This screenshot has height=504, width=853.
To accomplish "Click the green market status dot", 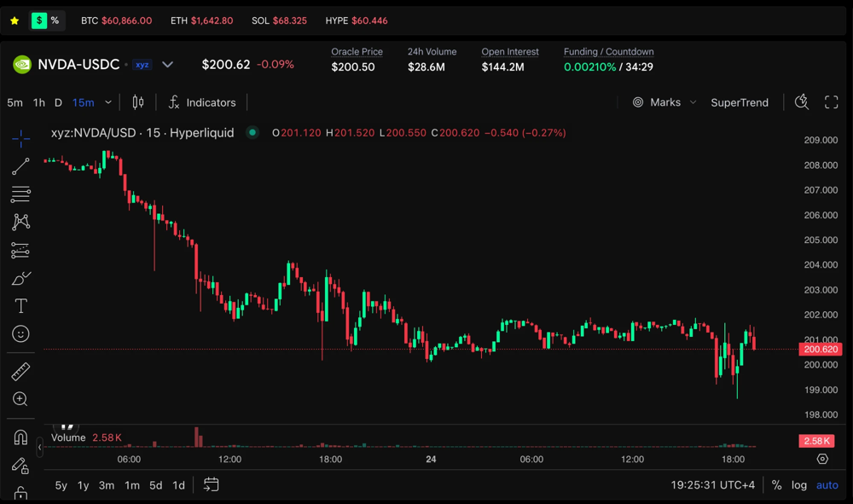I will pyautogui.click(x=252, y=132).
